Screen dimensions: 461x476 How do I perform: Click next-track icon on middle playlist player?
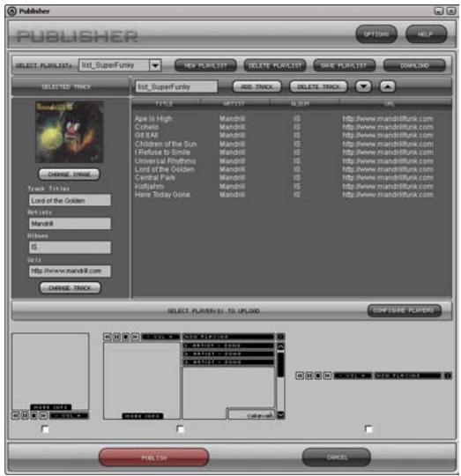[135, 337]
